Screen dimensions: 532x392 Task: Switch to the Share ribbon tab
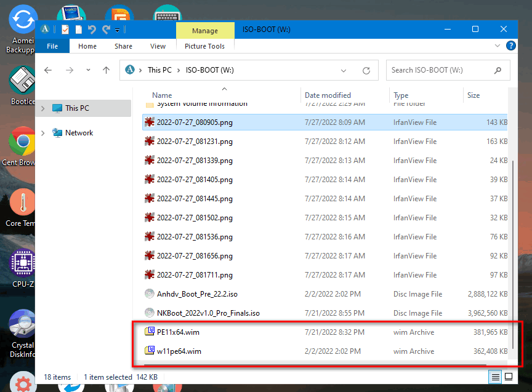click(x=123, y=46)
